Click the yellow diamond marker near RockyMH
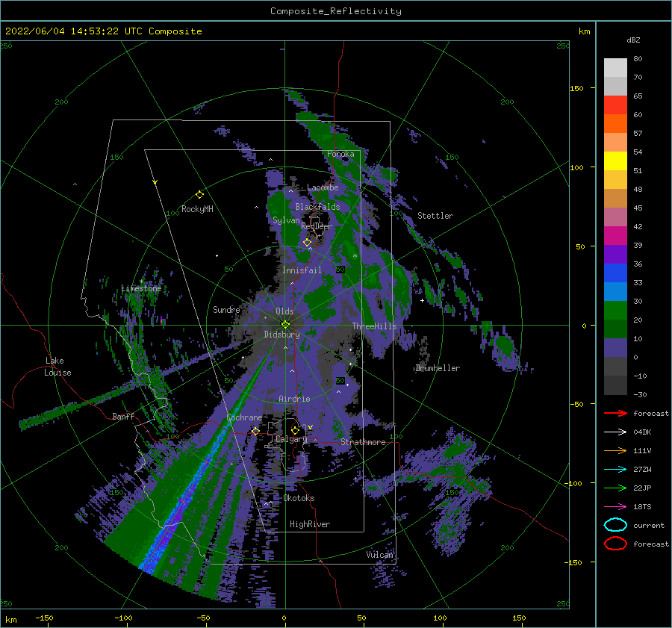The width and height of the screenshot is (672, 628). pos(199,195)
